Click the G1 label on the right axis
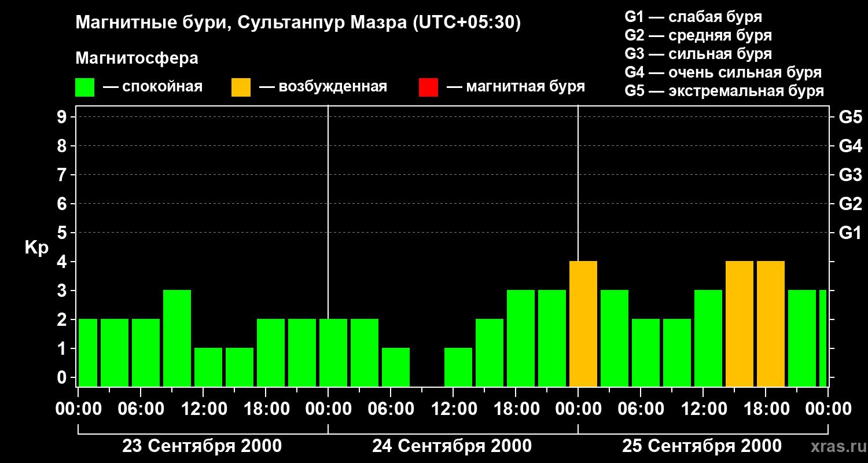 coord(851,233)
